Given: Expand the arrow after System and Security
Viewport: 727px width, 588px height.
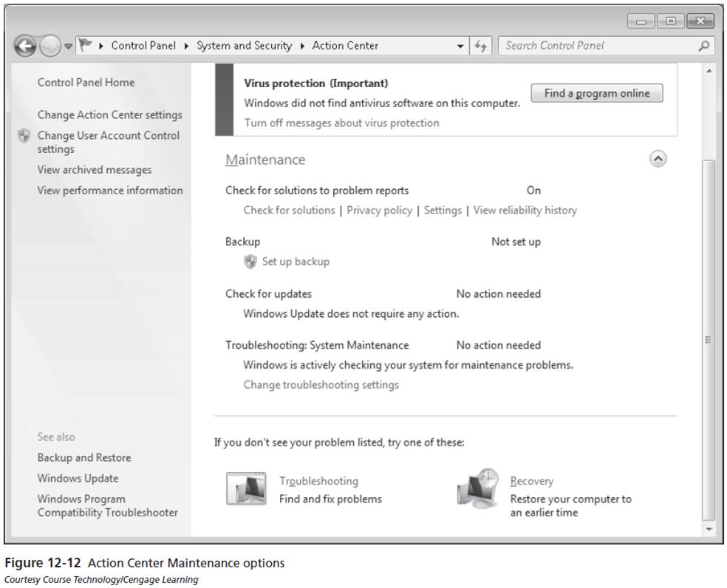Looking at the screenshot, I should coord(302,46).
